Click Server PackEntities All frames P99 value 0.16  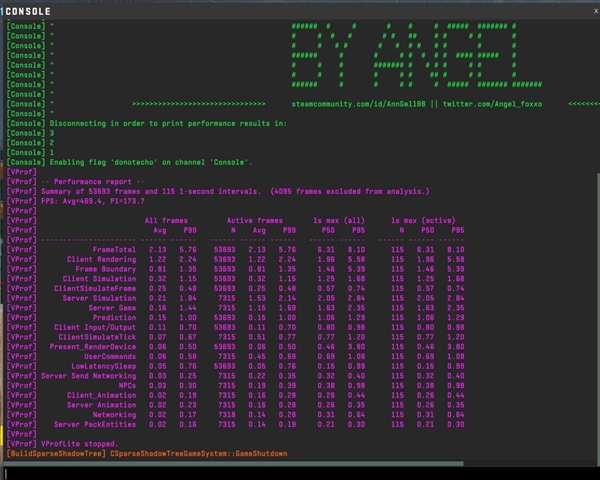click(188, 424)
